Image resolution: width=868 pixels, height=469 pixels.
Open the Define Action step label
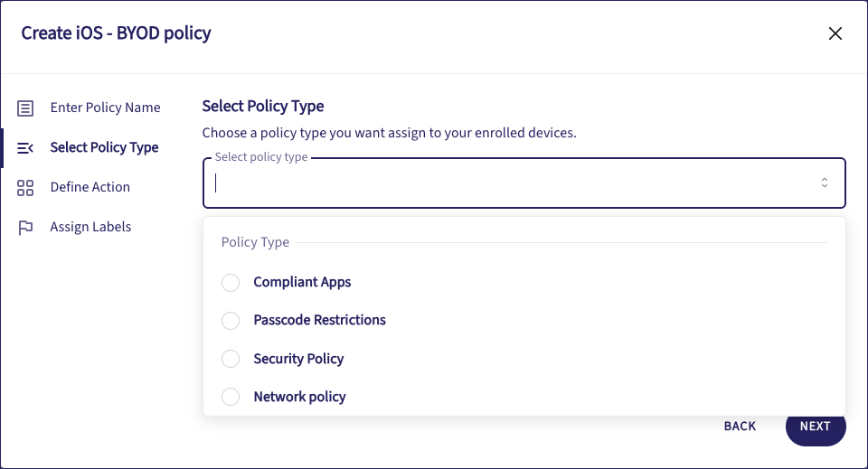90,187
